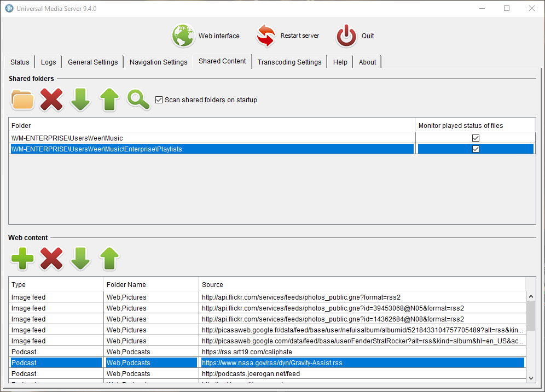
Task: Remove selected shared folder with red X
Action: pyautogui.click(x=51, y=100)
